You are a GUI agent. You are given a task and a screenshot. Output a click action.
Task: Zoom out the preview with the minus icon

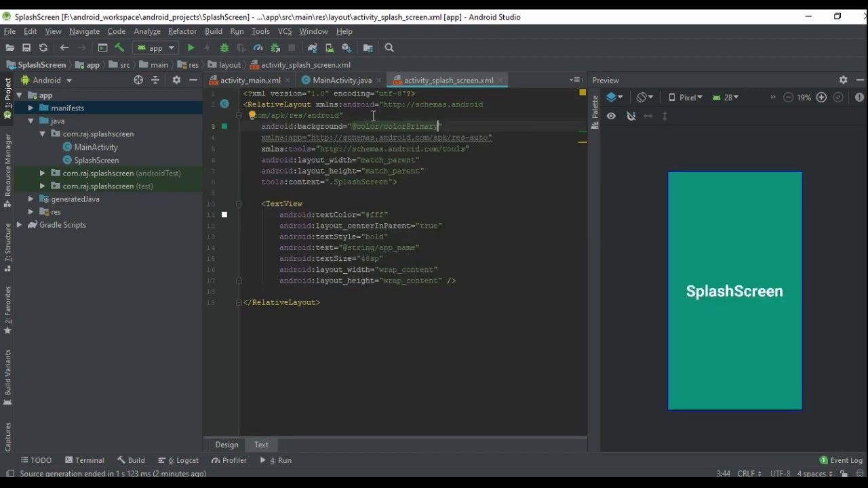[788, 98]
